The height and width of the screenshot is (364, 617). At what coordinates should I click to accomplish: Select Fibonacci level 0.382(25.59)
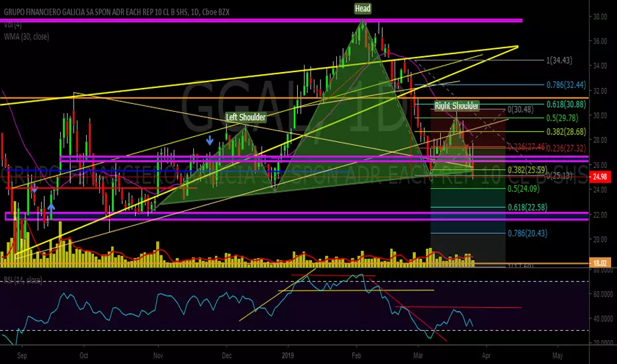(x=527, y=170)
